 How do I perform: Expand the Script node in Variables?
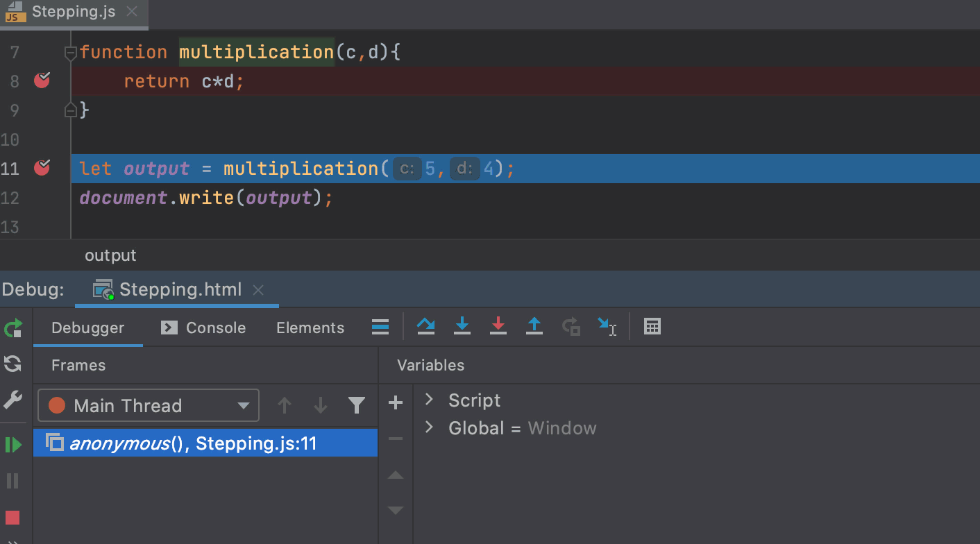tap(428, 400)
